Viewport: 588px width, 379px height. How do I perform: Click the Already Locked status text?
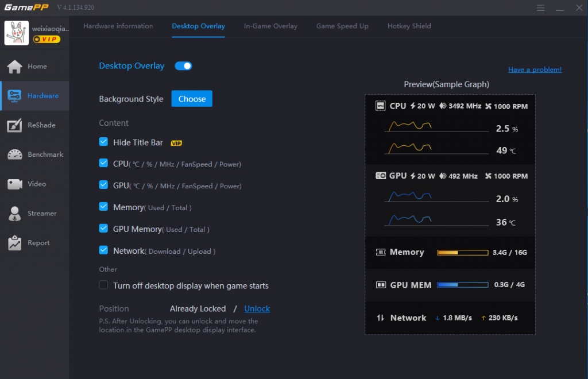tap(198, 309)
